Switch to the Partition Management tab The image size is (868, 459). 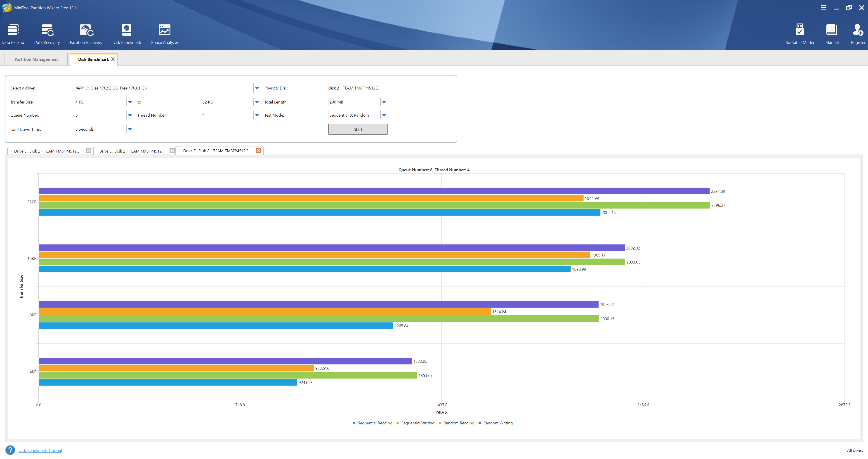(x=36, y=59)
